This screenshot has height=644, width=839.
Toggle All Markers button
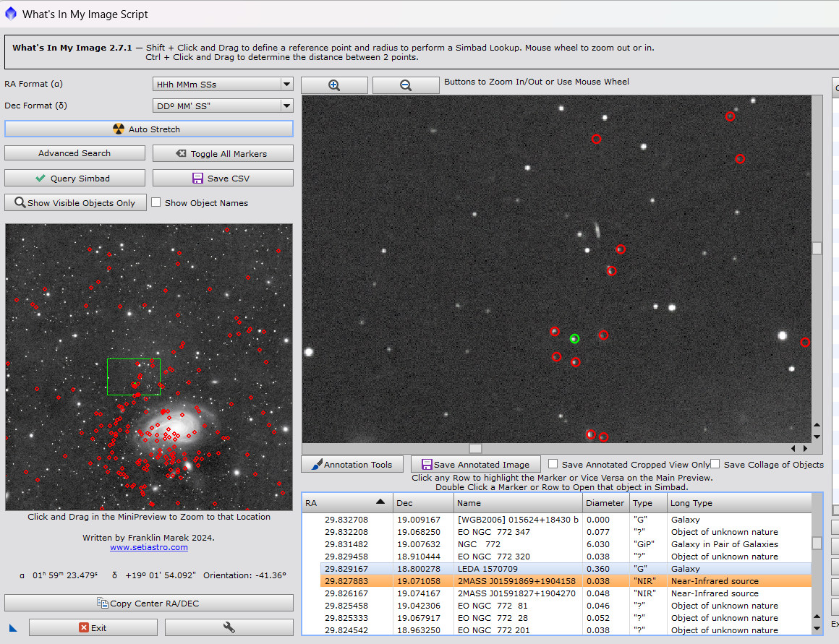[223, 153]
